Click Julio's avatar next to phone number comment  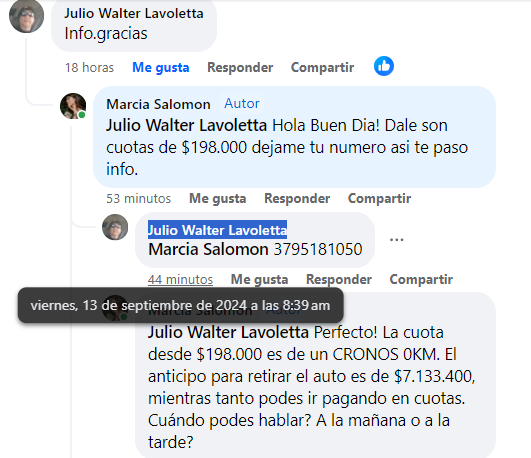coord(115,227)
